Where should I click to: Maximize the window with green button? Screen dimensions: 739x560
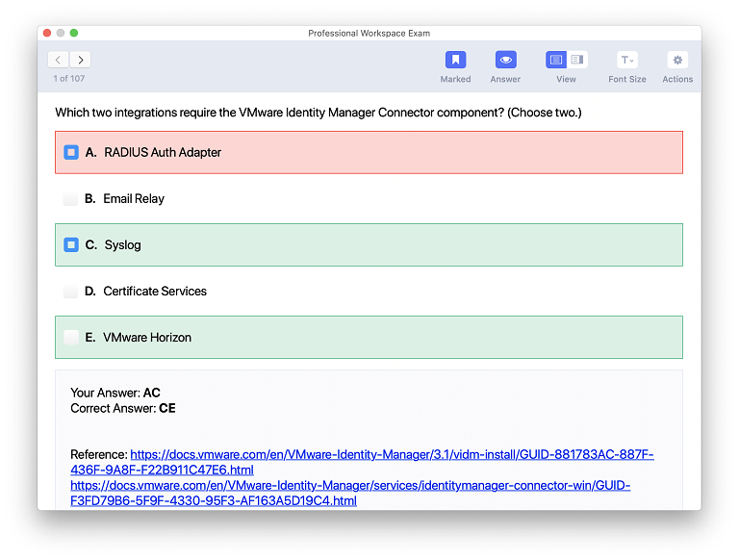pyautogui.click(x=73, y=33)
